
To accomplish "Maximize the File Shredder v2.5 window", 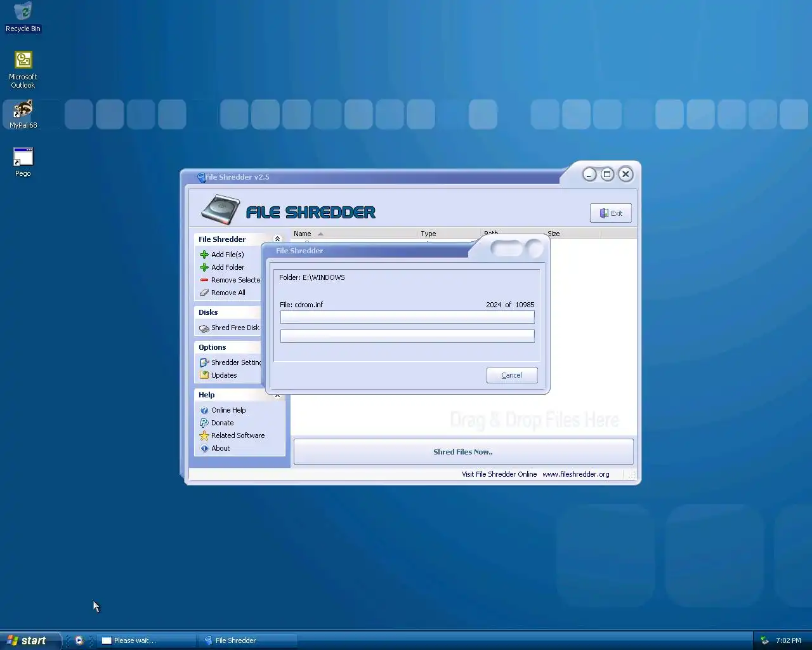I will click(607, 174).
